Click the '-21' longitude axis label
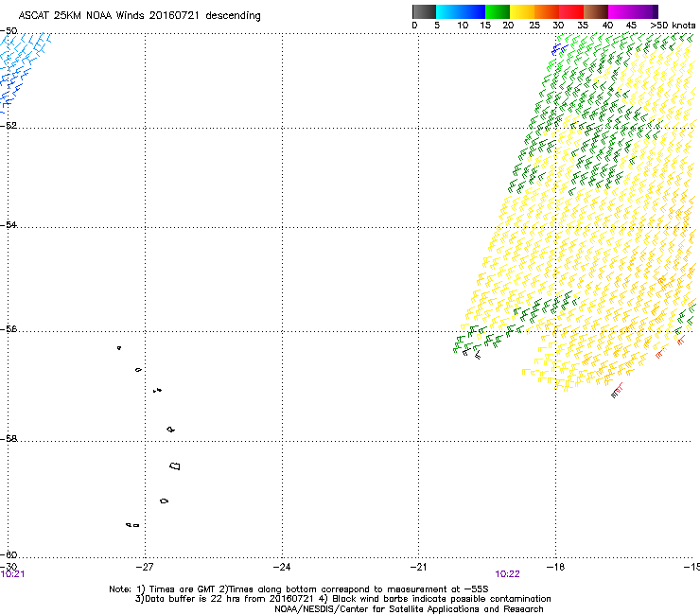The image size is (700, 615). (x=418, y=567)
